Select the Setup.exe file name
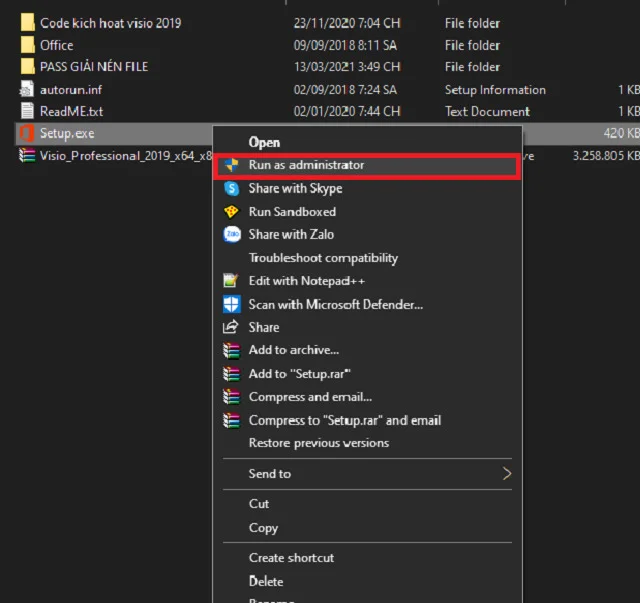640x603 pixels. (x=67, y=134)
